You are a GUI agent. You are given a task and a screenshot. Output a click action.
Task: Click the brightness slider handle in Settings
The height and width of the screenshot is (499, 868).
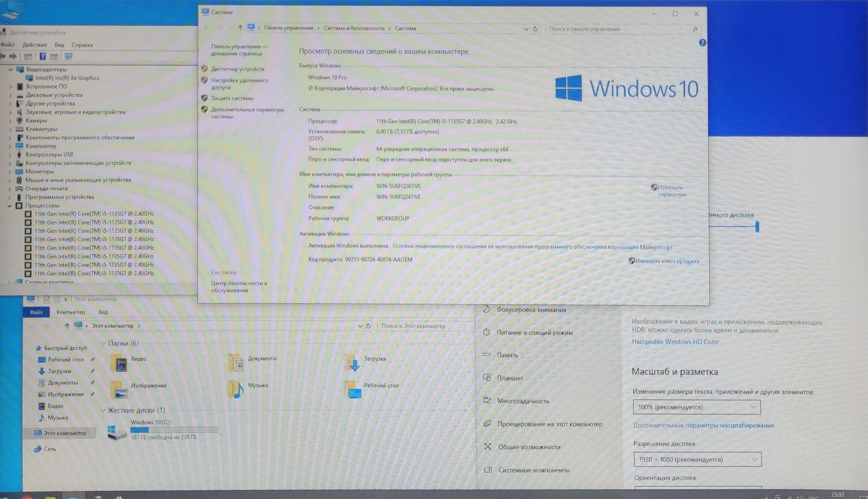pyautogui.click(x=757, y=226)
